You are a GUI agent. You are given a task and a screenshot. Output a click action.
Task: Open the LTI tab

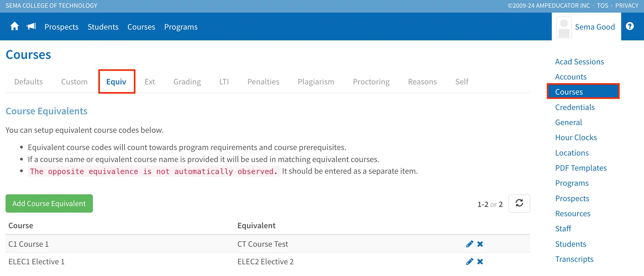pos(224,82)
